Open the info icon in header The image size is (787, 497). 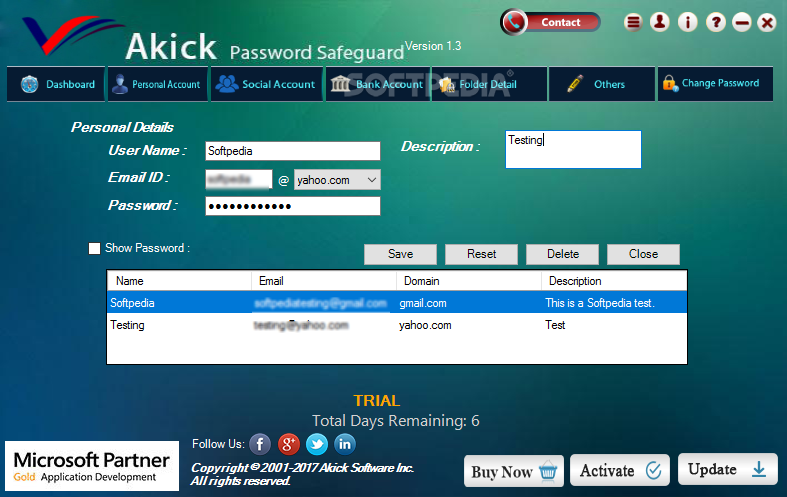(688, 22)
